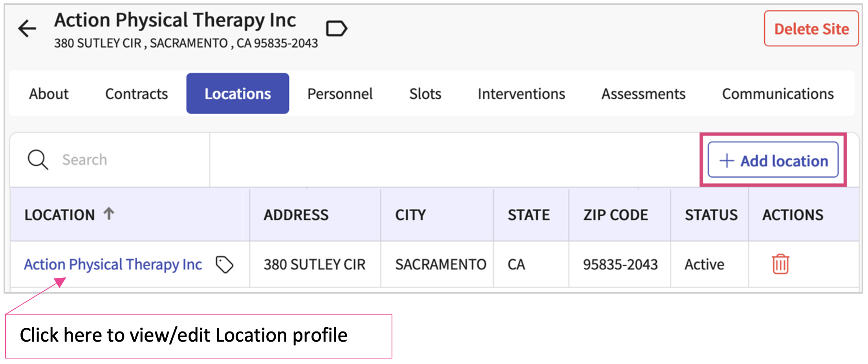Sort by Location column arrow

coord(109,214)
